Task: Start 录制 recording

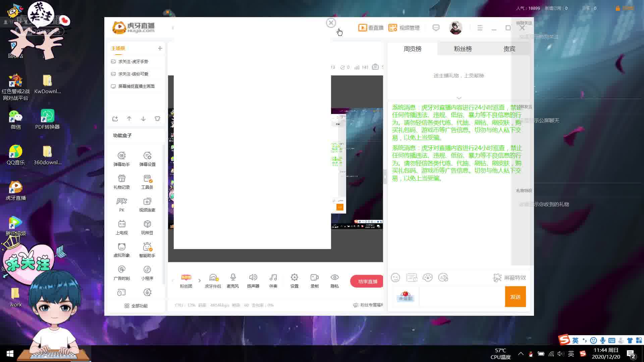Action: 314,281
